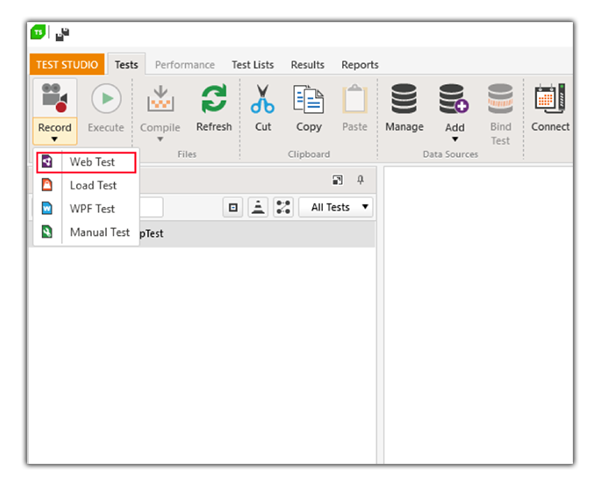Toggle the panel pin icon

tap(360, 180)
